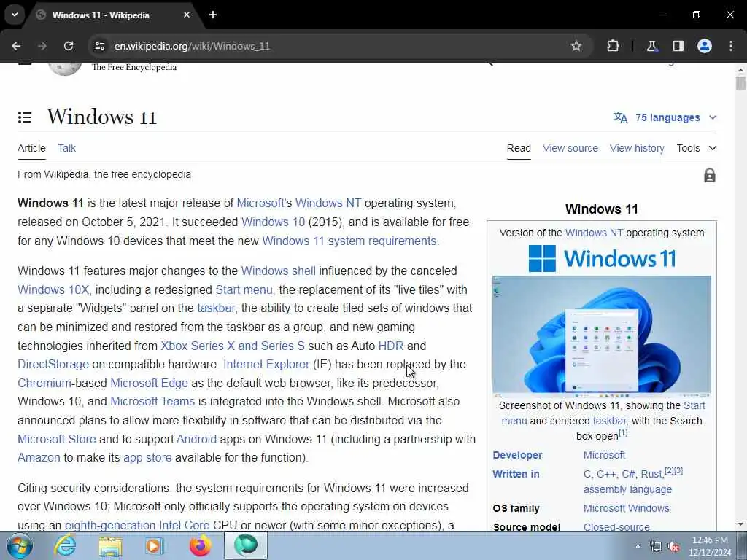Open the Tools dropdown menu
This screenshot has height=560, width=747.
697,148
